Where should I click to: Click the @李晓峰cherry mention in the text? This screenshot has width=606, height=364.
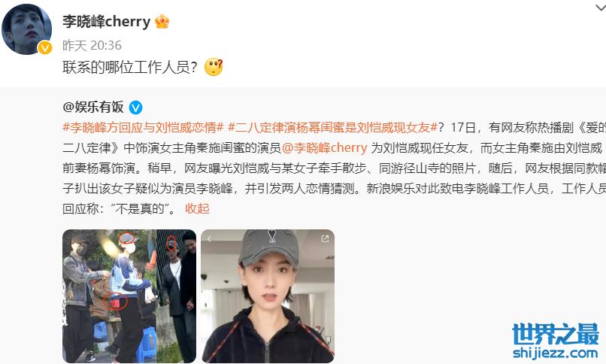[324, 147]
